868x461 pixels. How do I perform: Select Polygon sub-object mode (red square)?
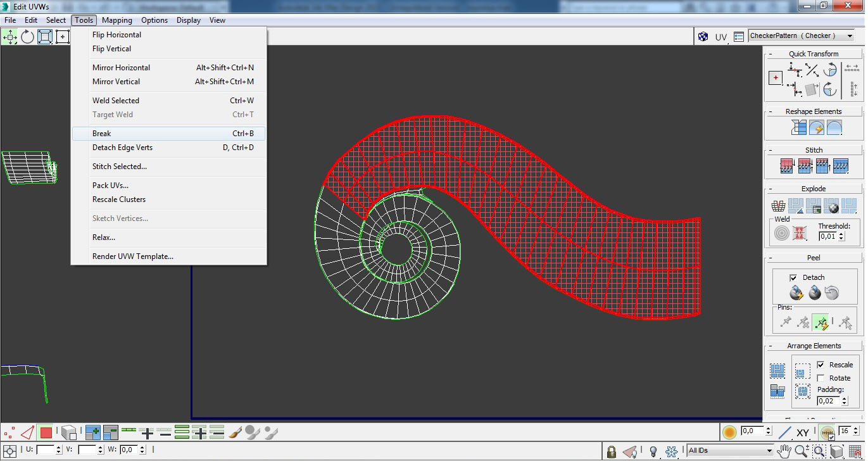pos(46,433)
